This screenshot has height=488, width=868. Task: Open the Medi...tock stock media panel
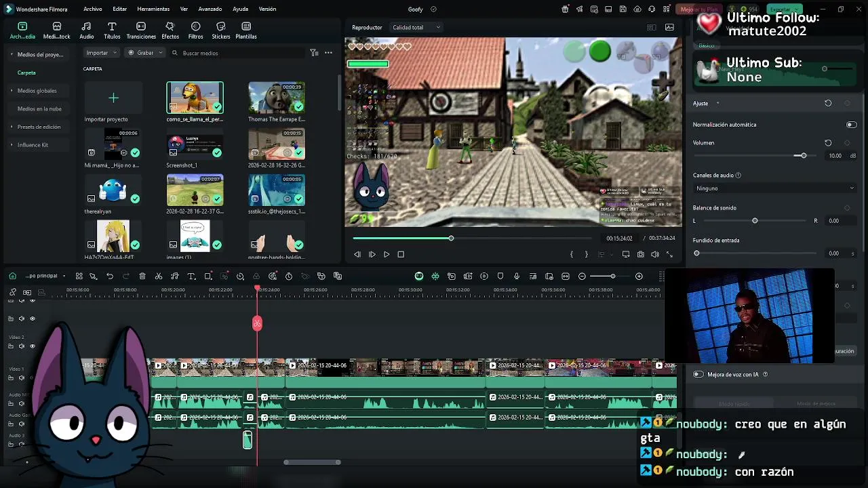(x=57, y=30)
